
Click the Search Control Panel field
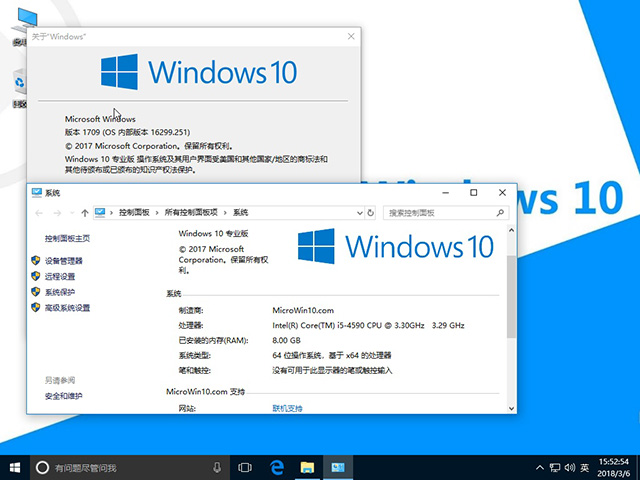pyautogui.click(x=446, y=213)
